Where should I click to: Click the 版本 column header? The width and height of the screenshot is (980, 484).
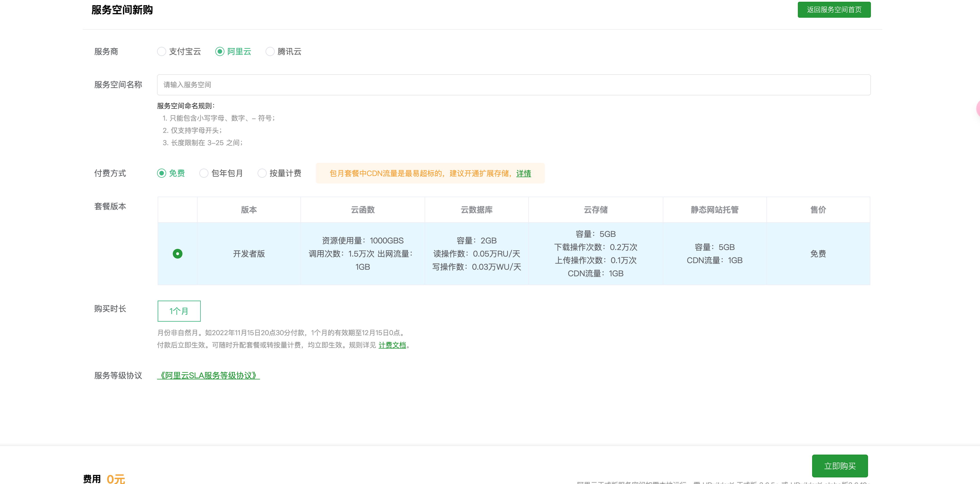pos(249,209)
